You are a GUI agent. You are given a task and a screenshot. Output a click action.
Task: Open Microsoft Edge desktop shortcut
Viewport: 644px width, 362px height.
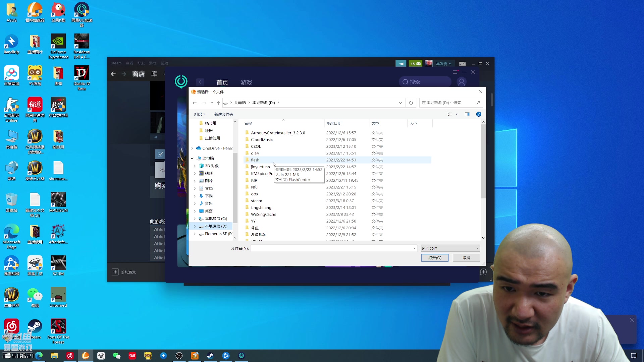(x=11, y=236)
